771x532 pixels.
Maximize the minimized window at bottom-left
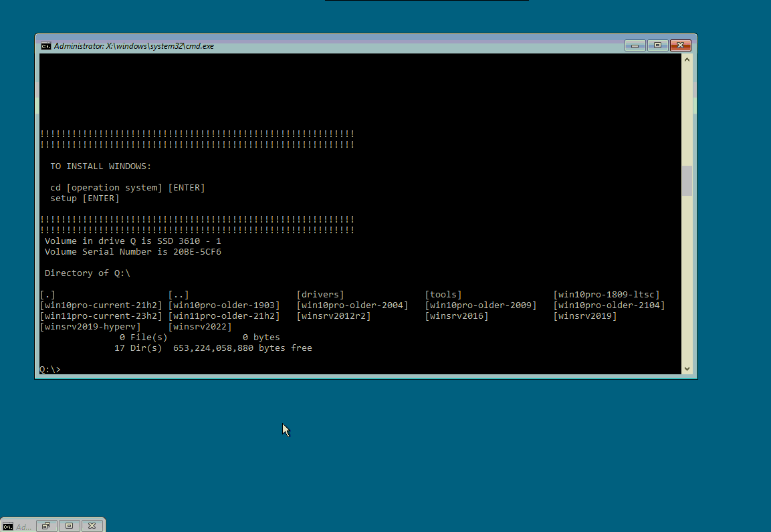(x=70, y=526)
